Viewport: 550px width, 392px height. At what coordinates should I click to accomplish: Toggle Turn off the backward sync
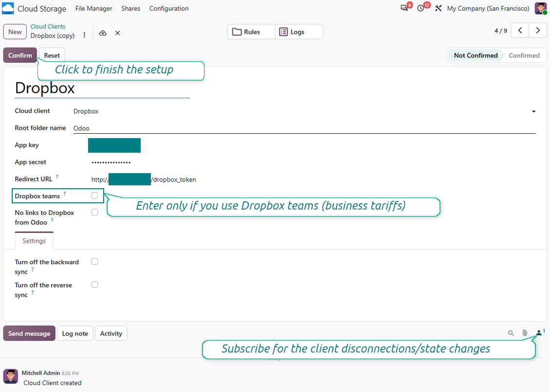click(94, 262)
